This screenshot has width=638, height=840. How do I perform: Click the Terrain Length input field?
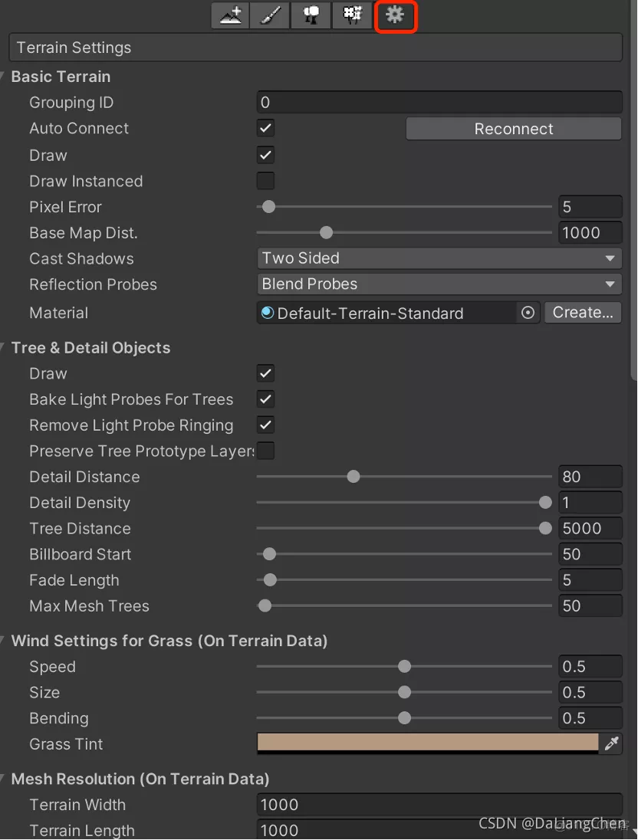pyautogui.click(x=439, y=830)
